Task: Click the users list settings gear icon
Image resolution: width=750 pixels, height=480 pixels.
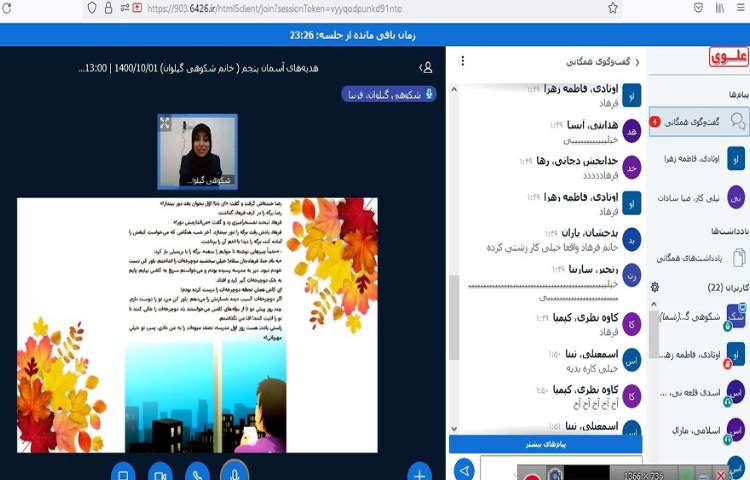Action: (655, 287)
